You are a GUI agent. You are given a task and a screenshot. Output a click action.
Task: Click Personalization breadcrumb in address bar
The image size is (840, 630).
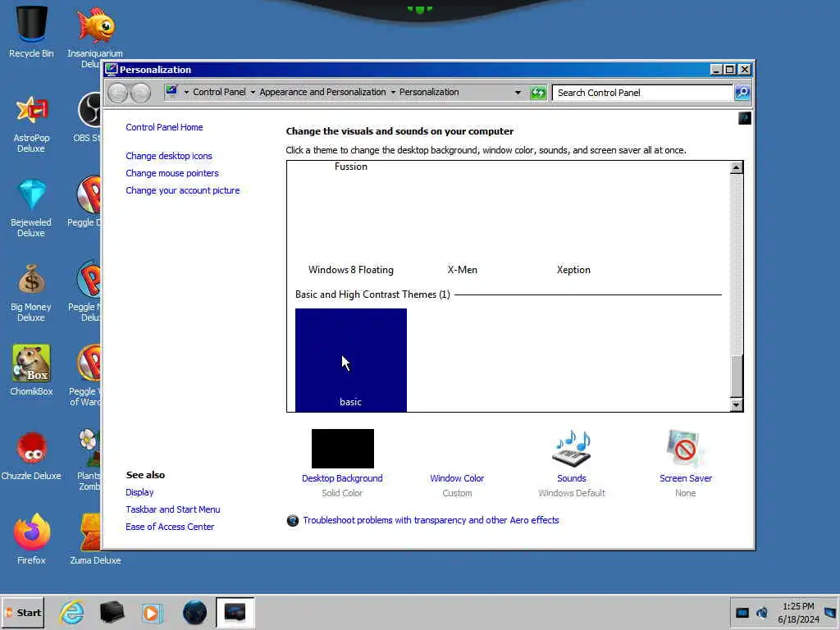click(x=429, y=92)
